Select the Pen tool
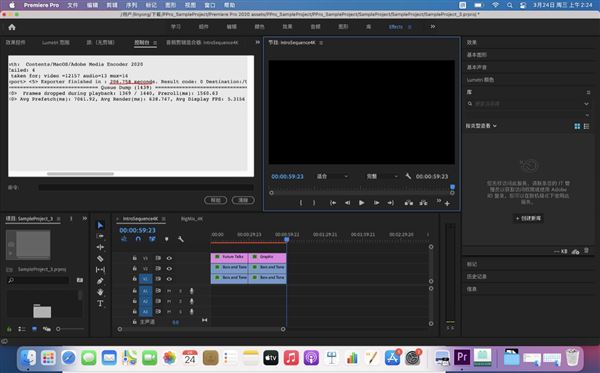This screenshot has height=373, width=600. [x=100, y=281]
